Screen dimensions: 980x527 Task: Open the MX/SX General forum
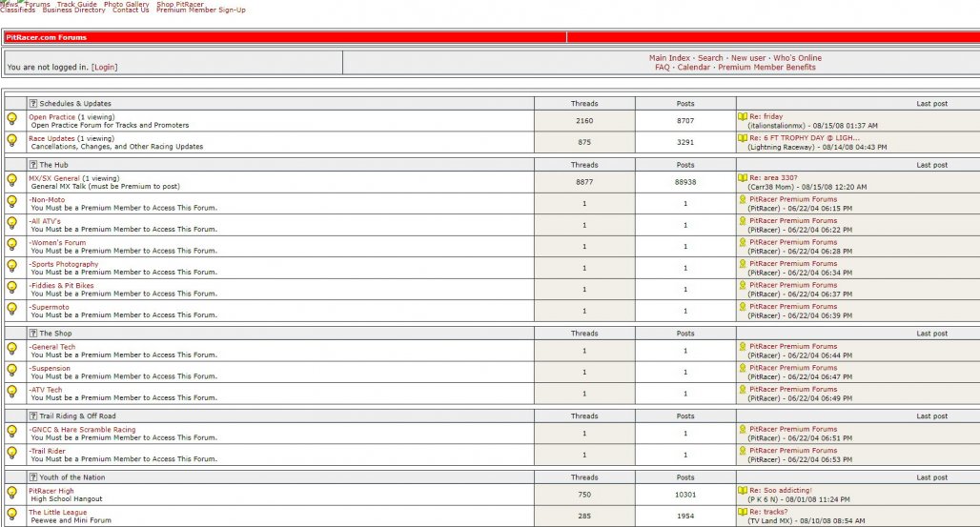click(x=53, y=178)
